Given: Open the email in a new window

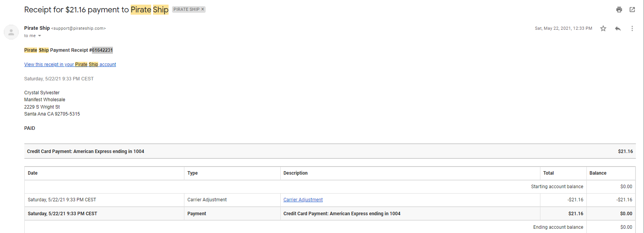Looking at the screenshot, I should pyautogui.click(x=632, y=10).
